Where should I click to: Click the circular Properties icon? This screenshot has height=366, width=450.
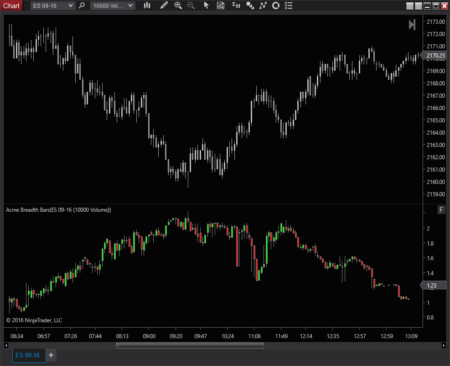coord(276,5)
